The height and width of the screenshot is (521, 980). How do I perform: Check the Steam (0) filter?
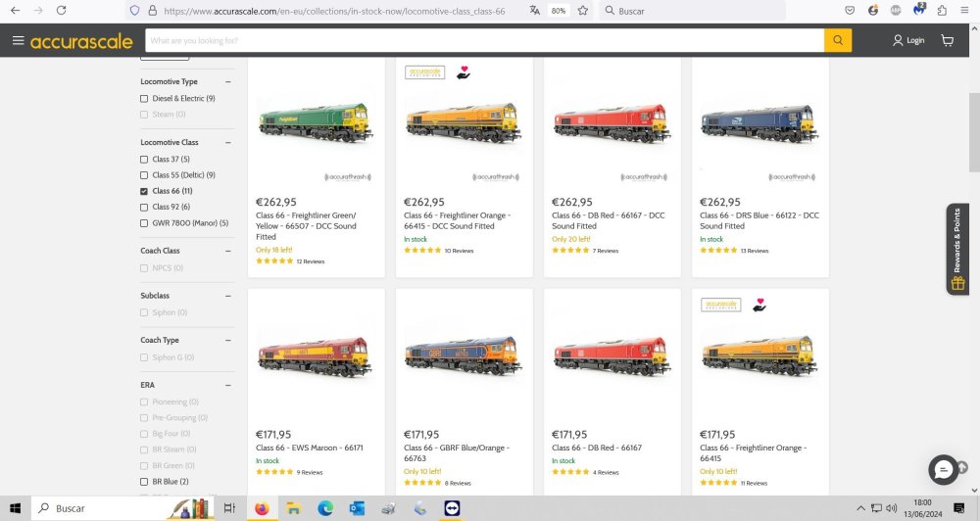click(144, 115)
